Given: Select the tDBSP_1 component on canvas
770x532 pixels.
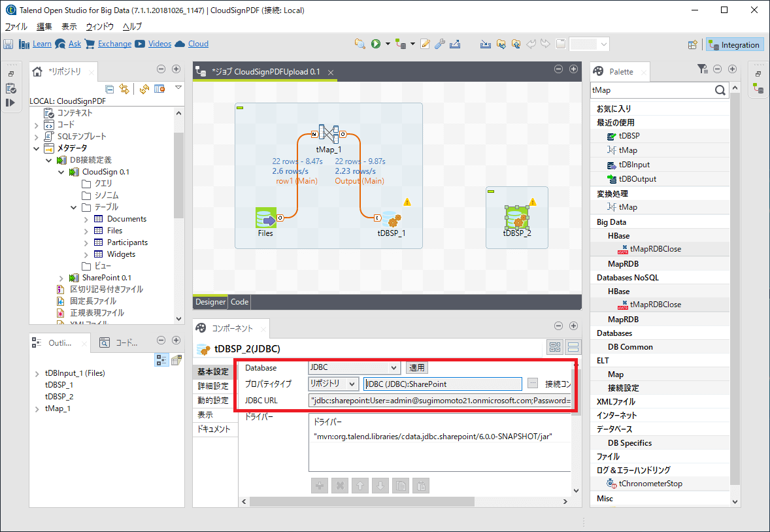Looking at the screenshot, I should (392, 220).
